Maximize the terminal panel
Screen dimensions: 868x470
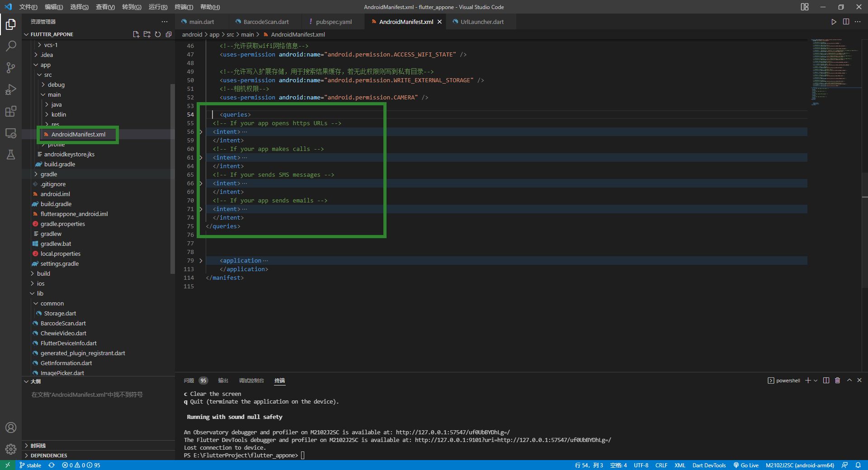click(849, 381)
